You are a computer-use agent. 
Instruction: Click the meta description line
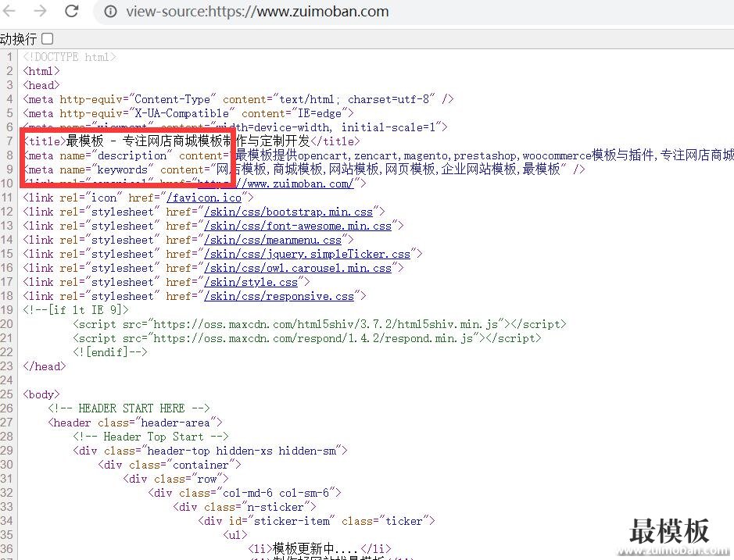point(378,155)
